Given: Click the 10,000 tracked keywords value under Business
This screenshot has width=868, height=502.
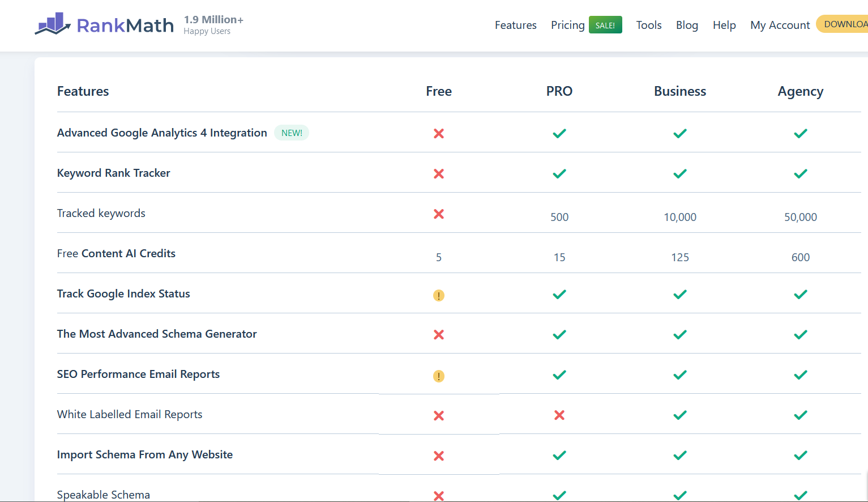Looking at the screenshot, I should (x=680, y=217).
